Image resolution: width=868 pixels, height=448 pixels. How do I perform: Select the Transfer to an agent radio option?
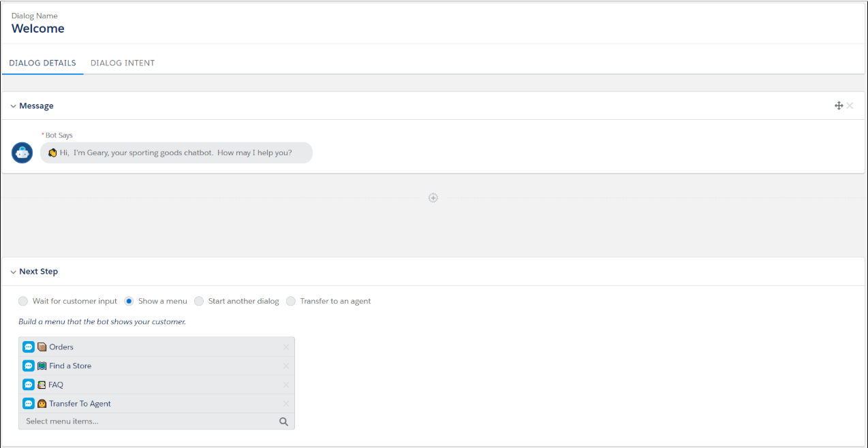[291, 301]
